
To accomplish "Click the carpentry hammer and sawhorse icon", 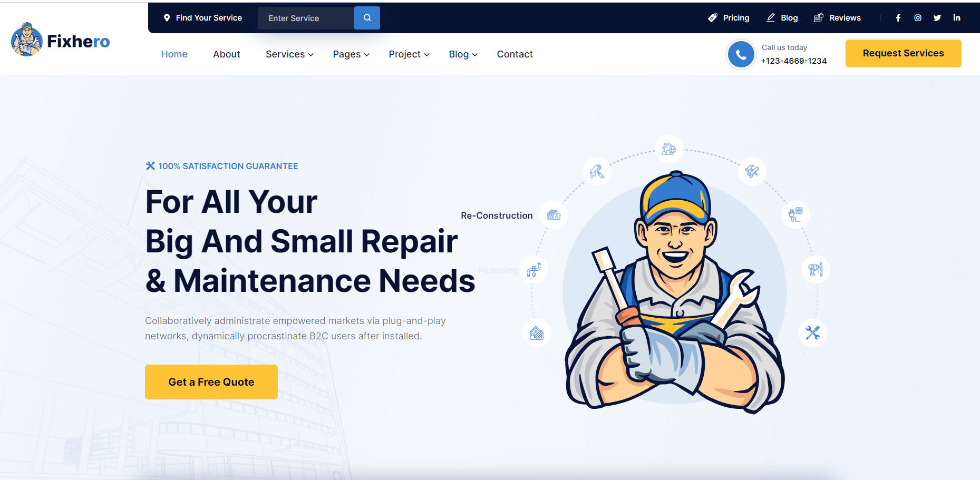I will [x=752, y=171].
